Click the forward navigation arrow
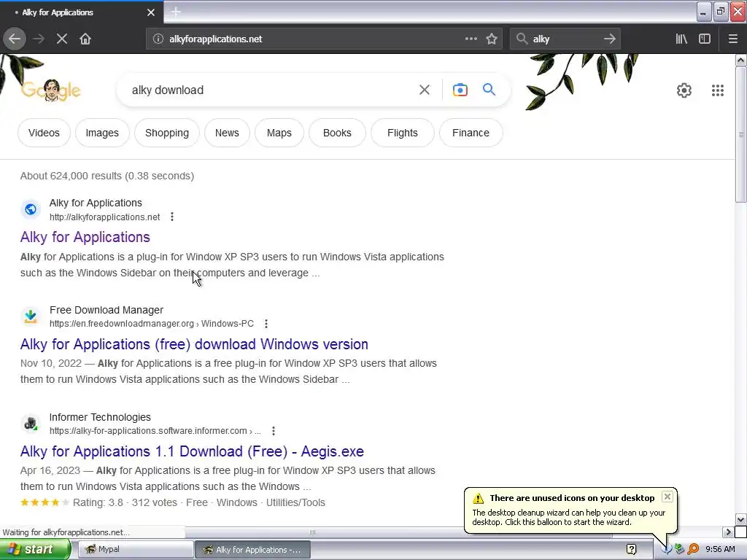Image resolution: width=747 pixels, height=560 pixels. (x=39, y=39)
